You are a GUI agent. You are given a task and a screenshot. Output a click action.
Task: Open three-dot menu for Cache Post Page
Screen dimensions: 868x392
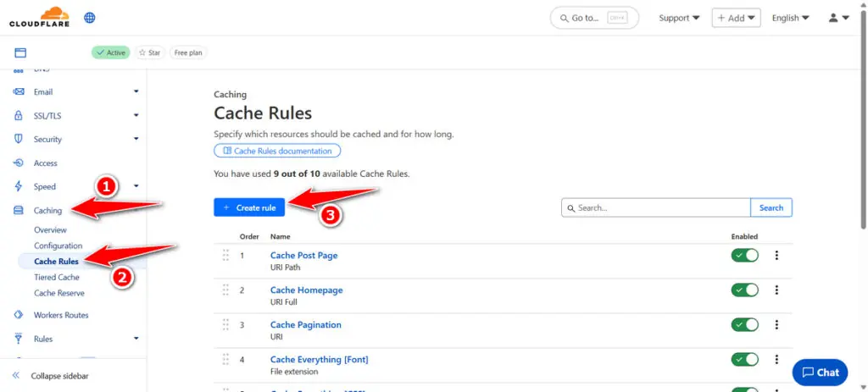(777, 255)
